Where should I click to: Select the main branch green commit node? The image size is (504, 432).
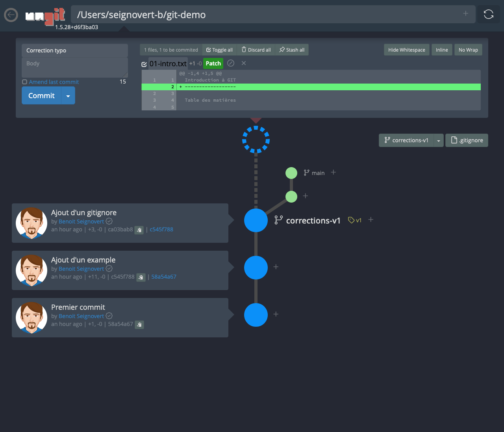[x=291, y=173]
